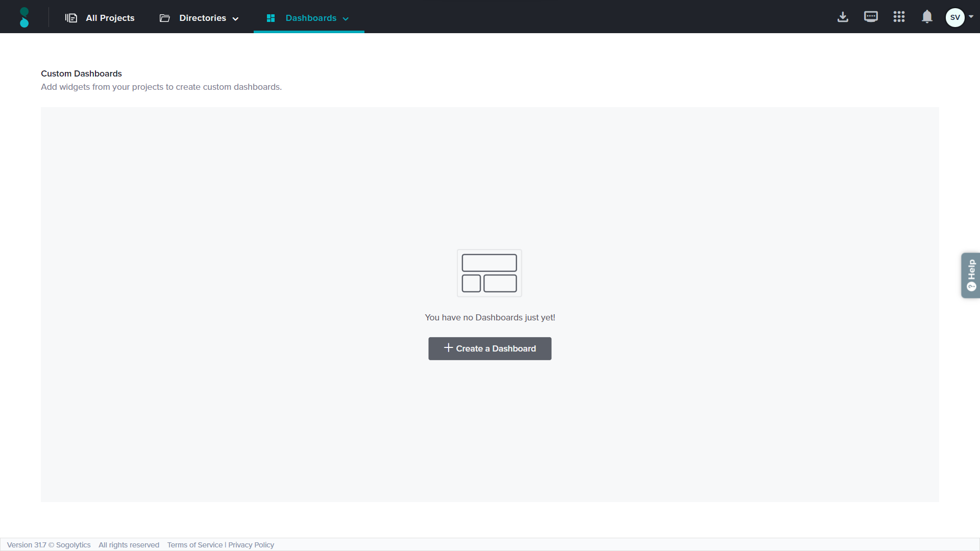
Task: Expand the Directories dropdown chevron
Action: point(235,19)
